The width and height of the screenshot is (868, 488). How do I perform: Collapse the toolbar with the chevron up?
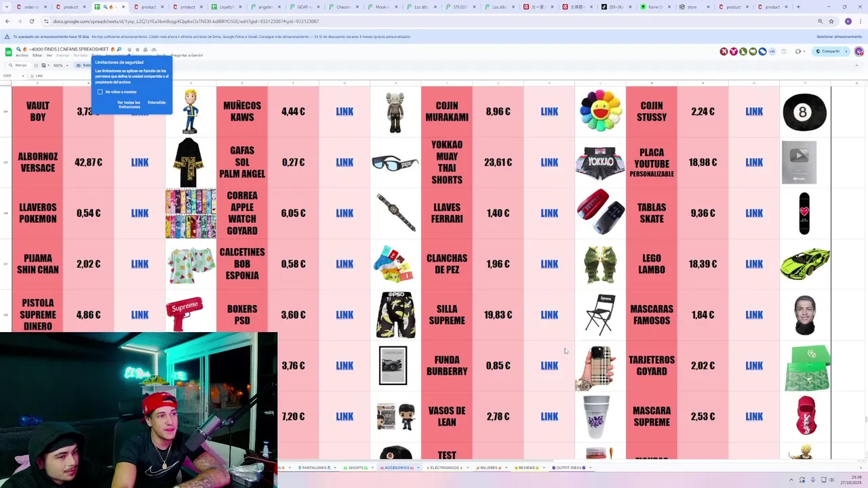pyautogui.click(x=856, y=65)
